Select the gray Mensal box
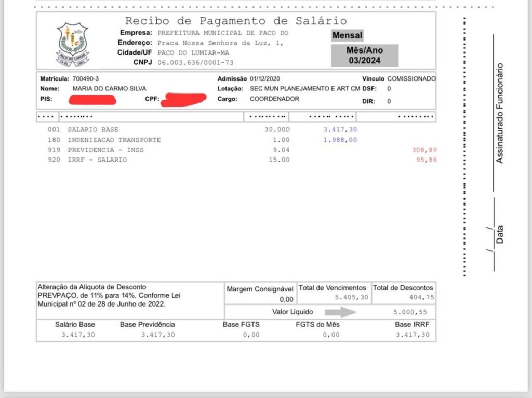 point(348,36)
